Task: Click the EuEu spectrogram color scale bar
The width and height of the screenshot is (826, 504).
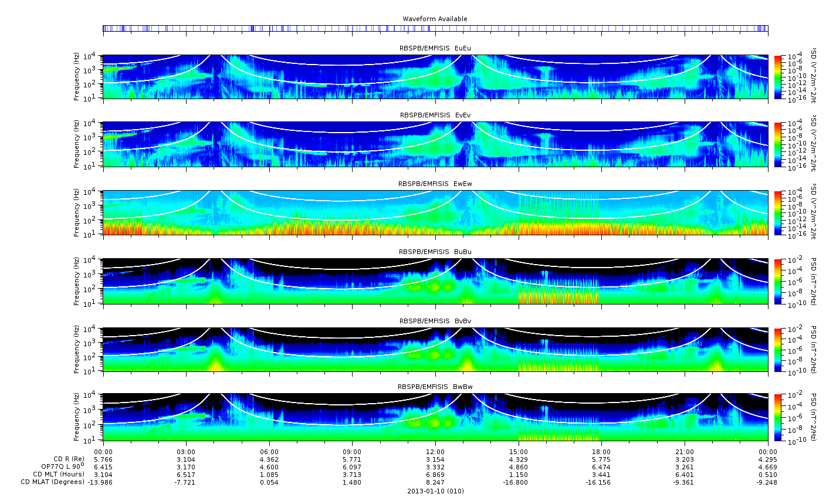Action: [x=778, y=77]
